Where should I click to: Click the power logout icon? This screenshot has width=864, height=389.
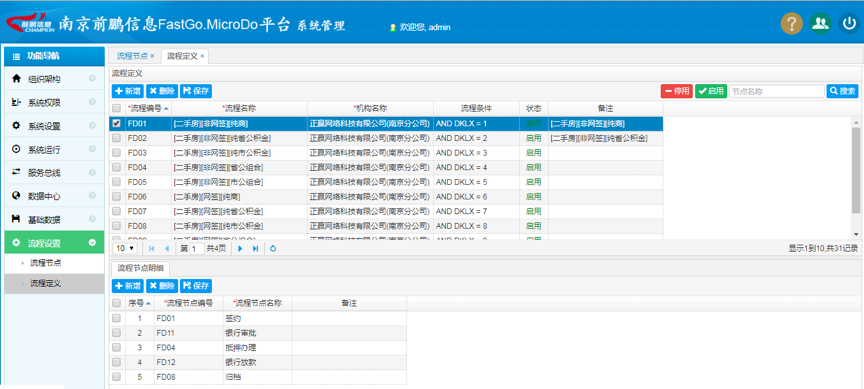point(849,24)
